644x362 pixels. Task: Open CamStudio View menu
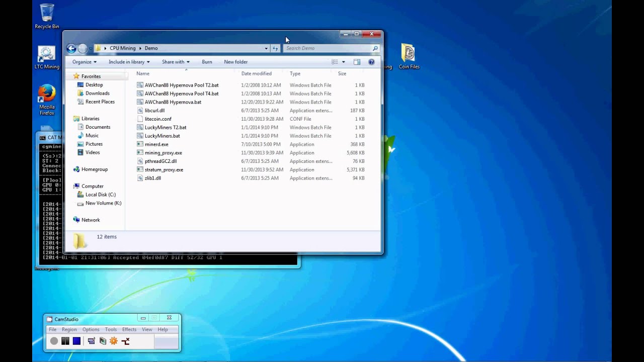pos(147,329)
